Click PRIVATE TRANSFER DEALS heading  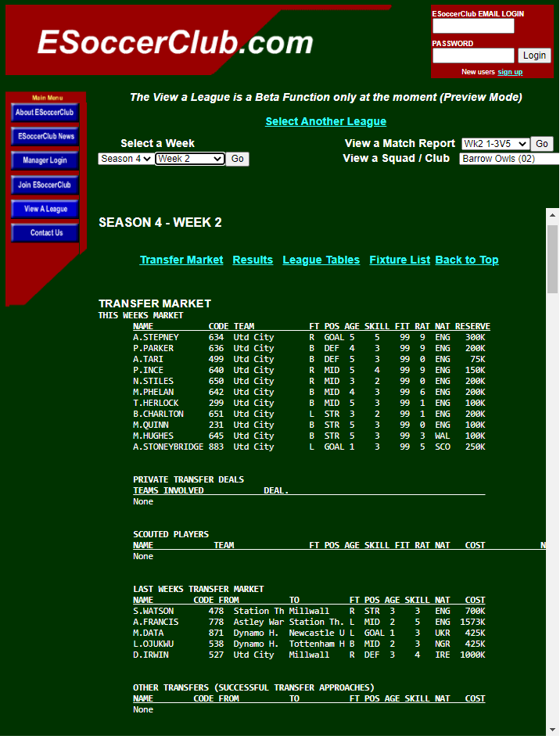(188, 480)
